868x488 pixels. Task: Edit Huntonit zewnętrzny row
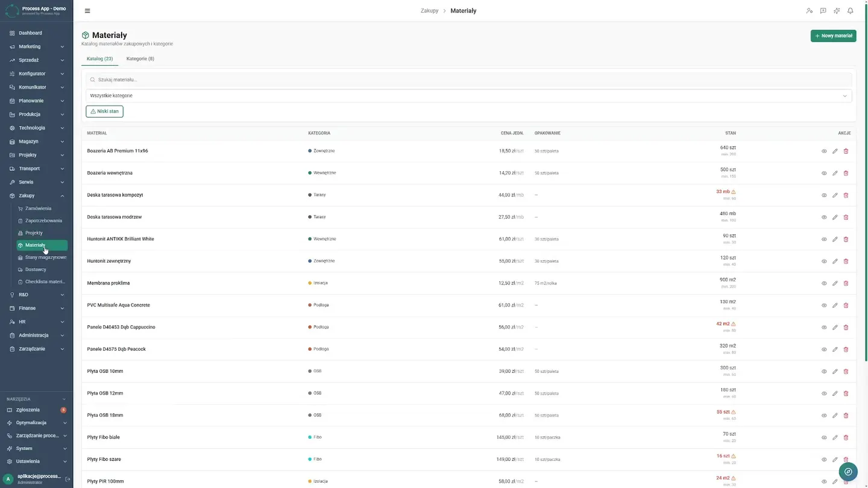coord(835,261)
